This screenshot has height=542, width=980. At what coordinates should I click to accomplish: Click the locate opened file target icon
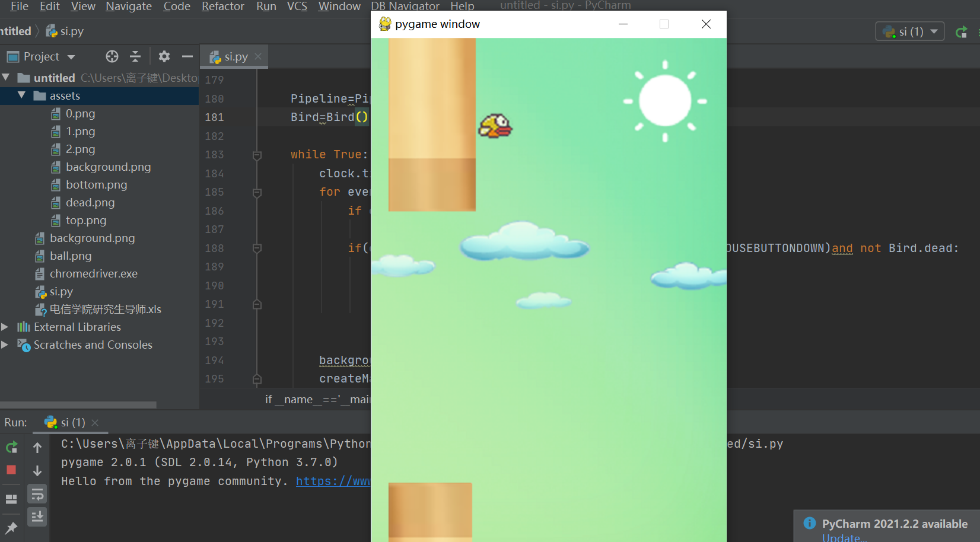click(x=112, y=56)
